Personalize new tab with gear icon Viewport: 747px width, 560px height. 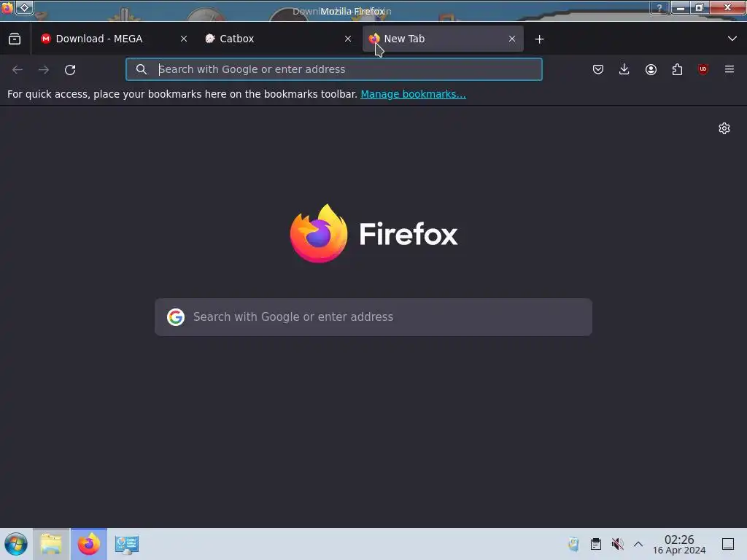[724, 128]
